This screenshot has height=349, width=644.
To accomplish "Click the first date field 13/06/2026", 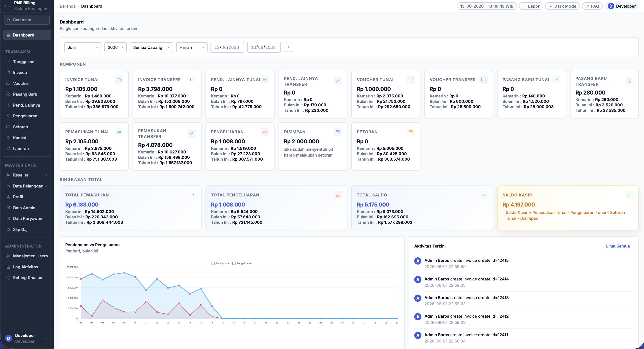I will coord(227,47).
